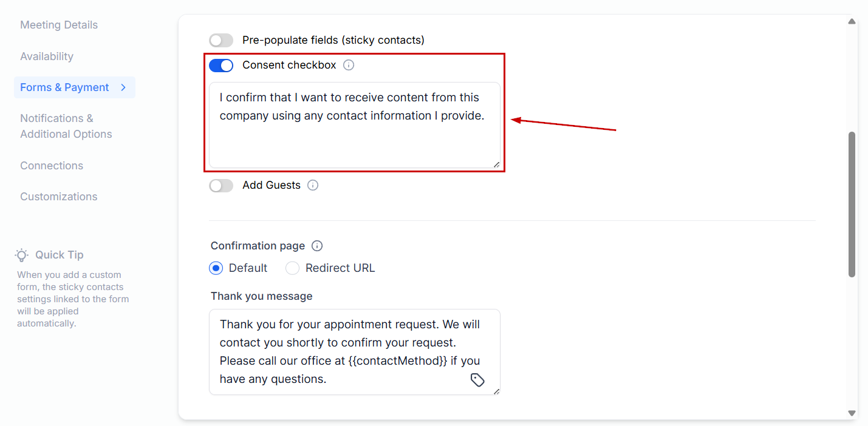The image size is (868, 426).
Task: Open the Customizations section
Action: click(59, 197)
